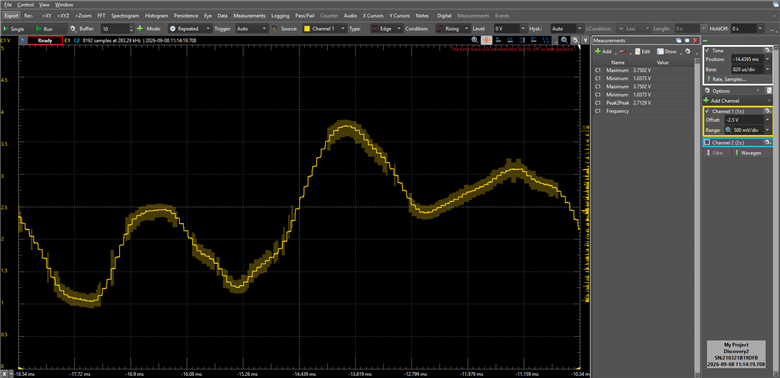Select the orange crosshair plot tool

point(487,40)
